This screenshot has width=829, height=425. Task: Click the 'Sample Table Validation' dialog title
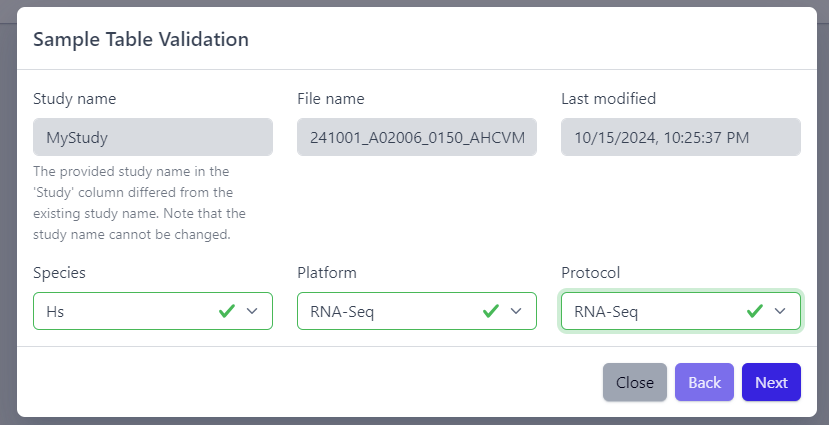pyautogui.click(x=141, y=40)
